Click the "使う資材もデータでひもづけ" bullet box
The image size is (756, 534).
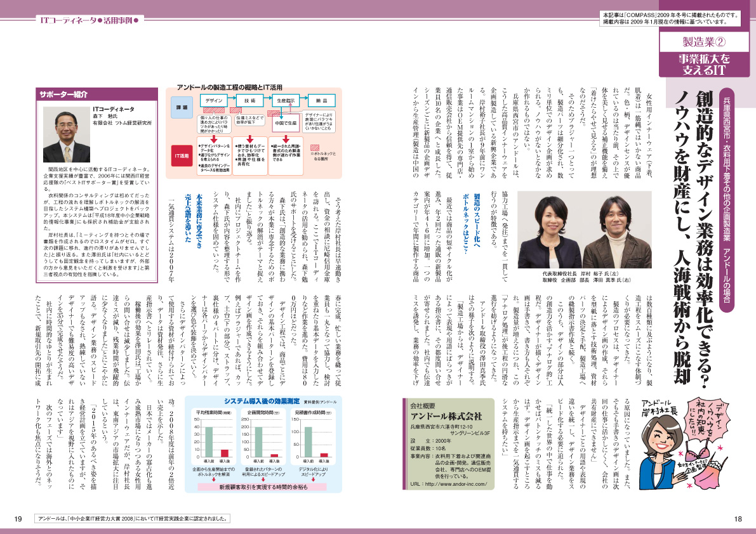pyautogui.click(x=249, y=156)
